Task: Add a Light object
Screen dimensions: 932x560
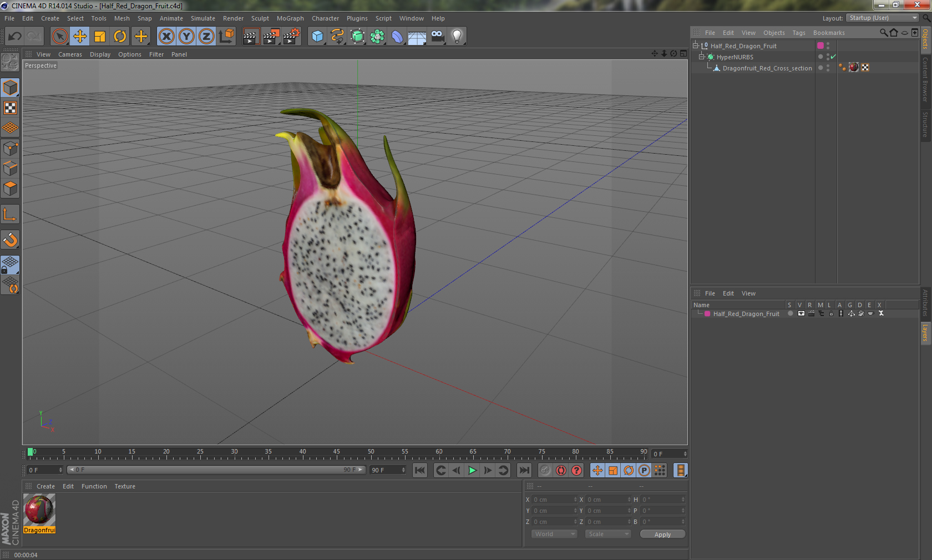Action: click(x=457, y=37)
